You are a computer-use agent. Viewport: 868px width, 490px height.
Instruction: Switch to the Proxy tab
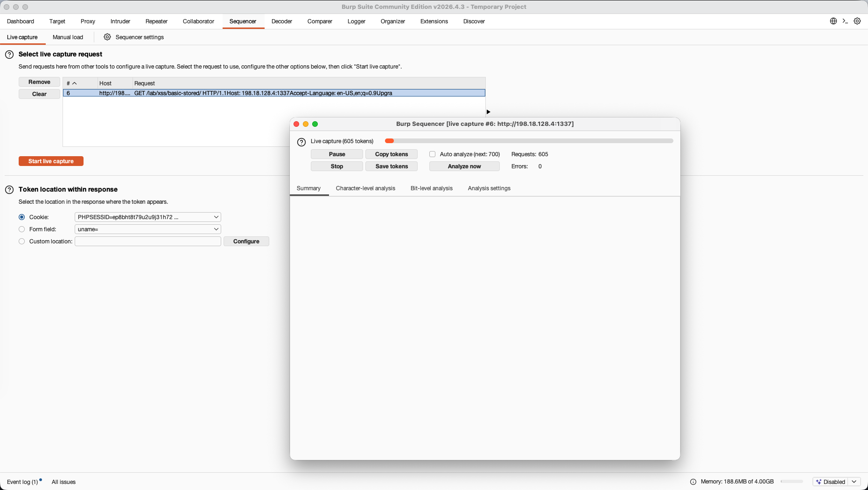click(88, 21)
